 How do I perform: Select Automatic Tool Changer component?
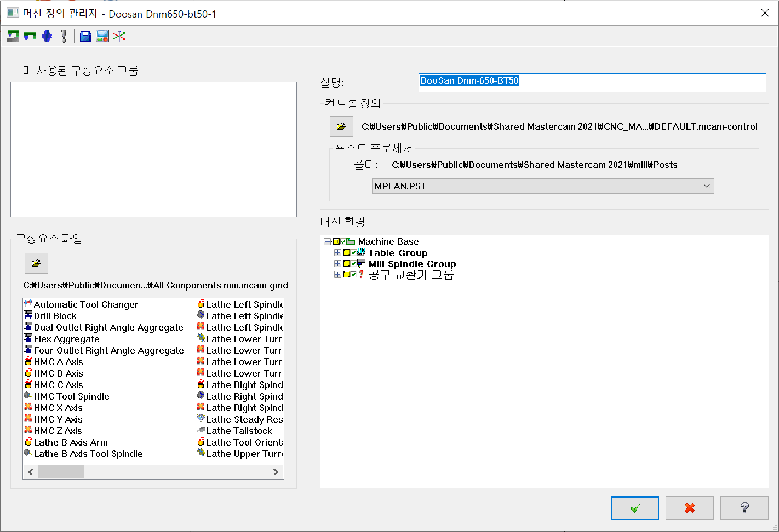(81, 304)
